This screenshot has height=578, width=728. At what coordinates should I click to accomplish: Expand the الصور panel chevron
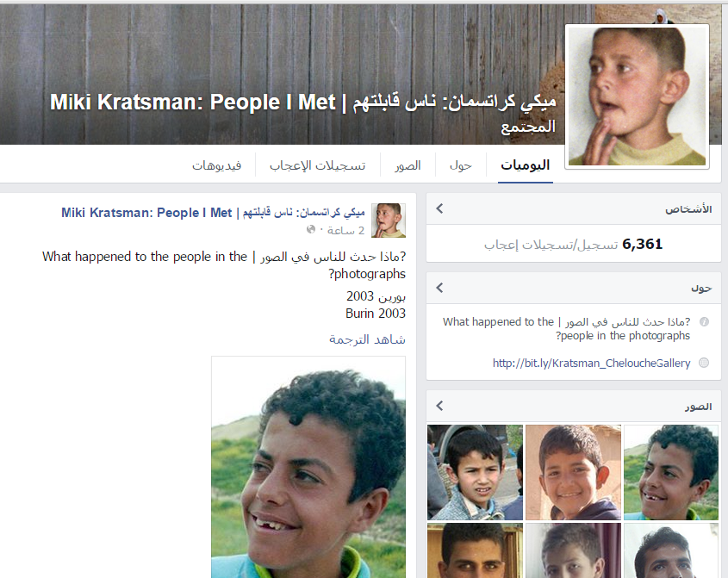(439, 406)
